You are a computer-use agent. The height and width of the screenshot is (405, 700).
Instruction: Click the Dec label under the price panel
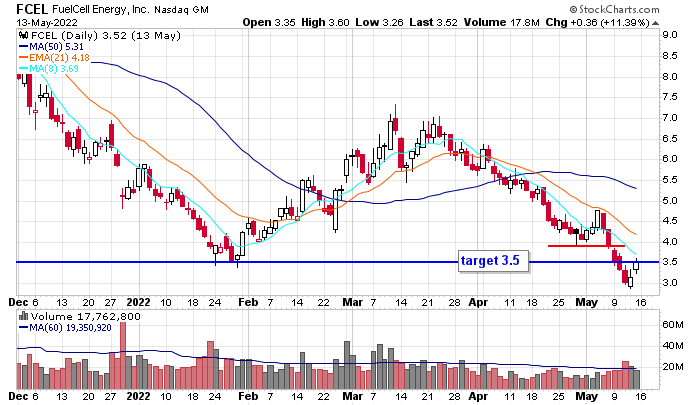18,302
